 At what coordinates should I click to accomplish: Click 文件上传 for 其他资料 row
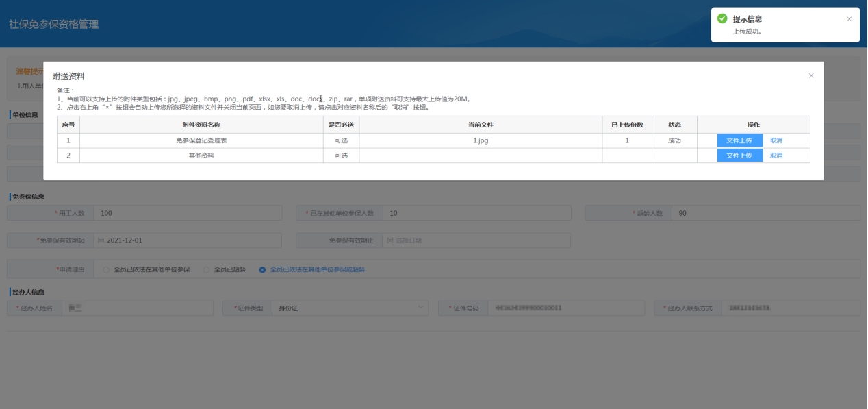click(739, 156)
